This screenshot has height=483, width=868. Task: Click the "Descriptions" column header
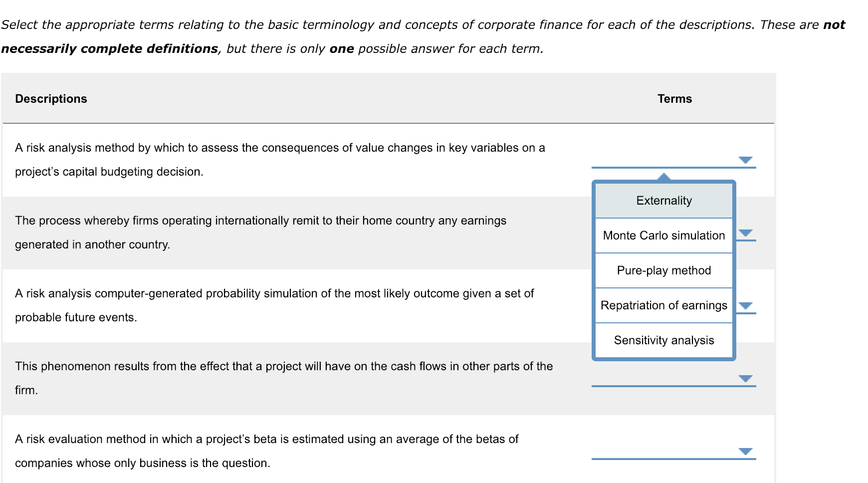(51, 98)
